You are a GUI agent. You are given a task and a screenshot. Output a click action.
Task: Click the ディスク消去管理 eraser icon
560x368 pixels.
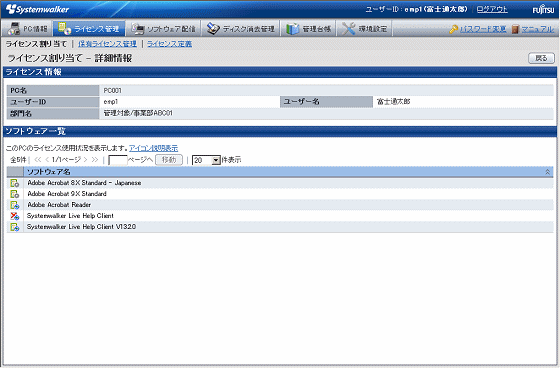point(213,29)
